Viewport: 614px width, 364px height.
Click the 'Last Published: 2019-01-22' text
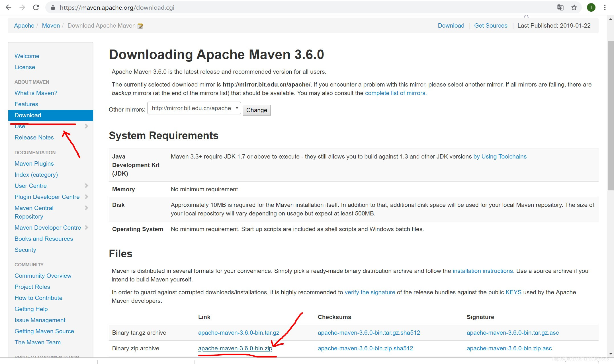coord(554,26)
